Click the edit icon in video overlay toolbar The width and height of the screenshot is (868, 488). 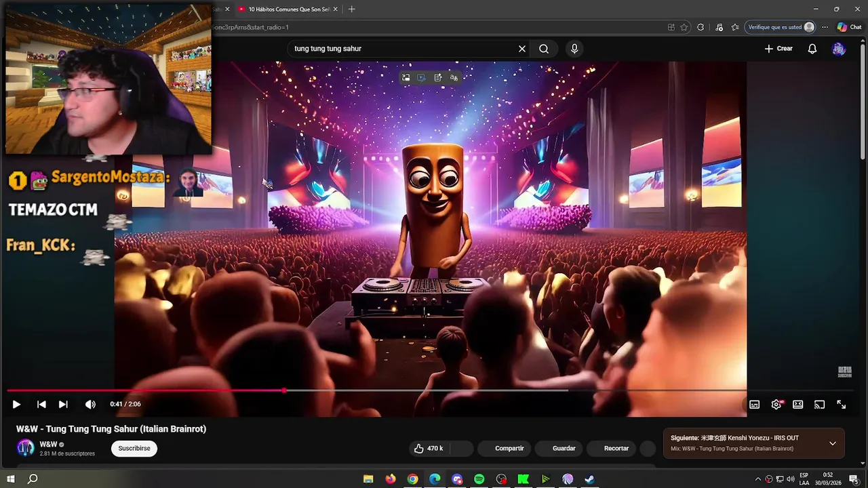coord(437,77)
